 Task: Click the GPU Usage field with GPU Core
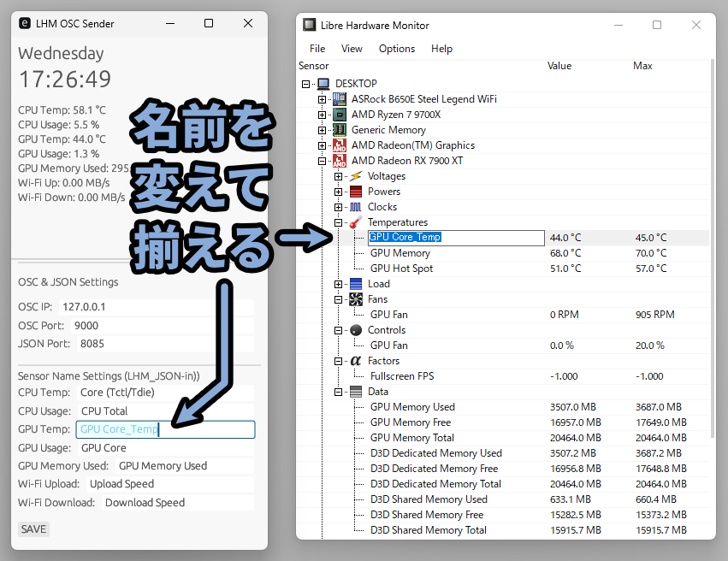pyautogui.click(x=166, y=448)
